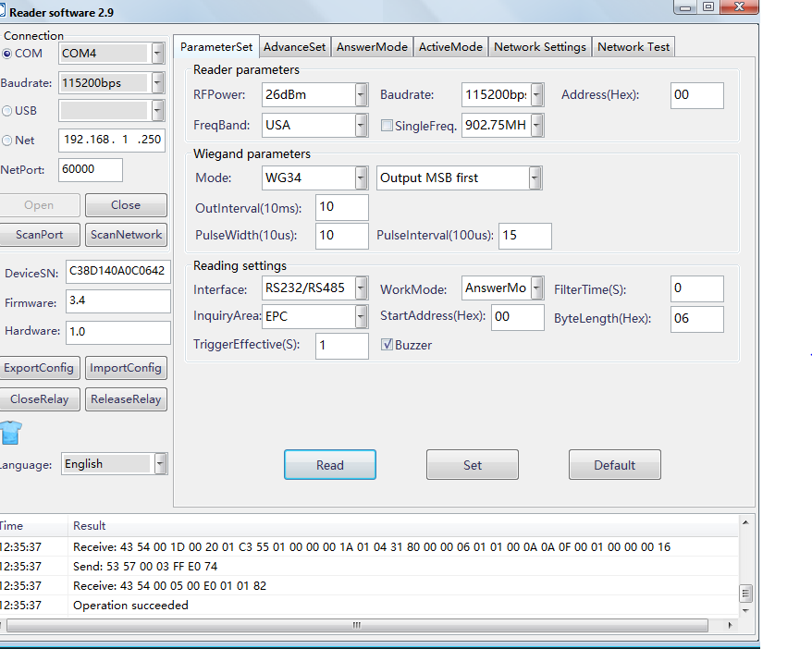Click inside the NetPort input field

coord(89,169)
